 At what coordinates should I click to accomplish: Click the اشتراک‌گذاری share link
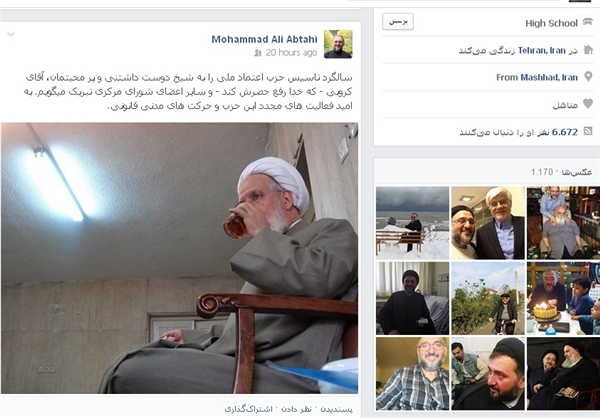(x=249, y=409)
